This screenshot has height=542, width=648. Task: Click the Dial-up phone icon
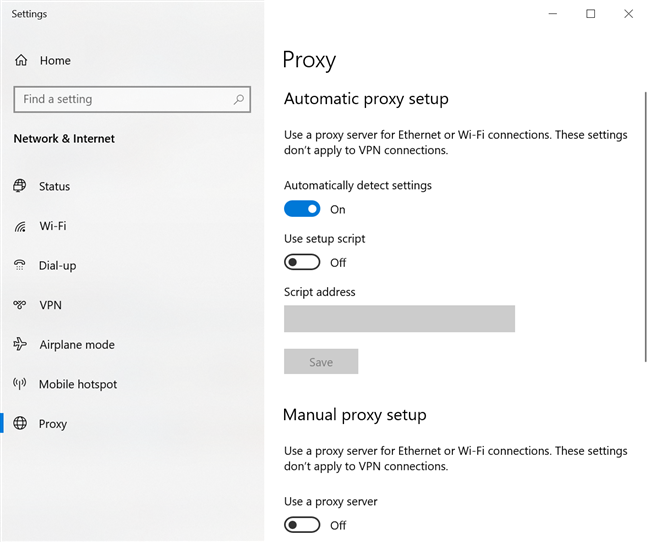point(19,265)
